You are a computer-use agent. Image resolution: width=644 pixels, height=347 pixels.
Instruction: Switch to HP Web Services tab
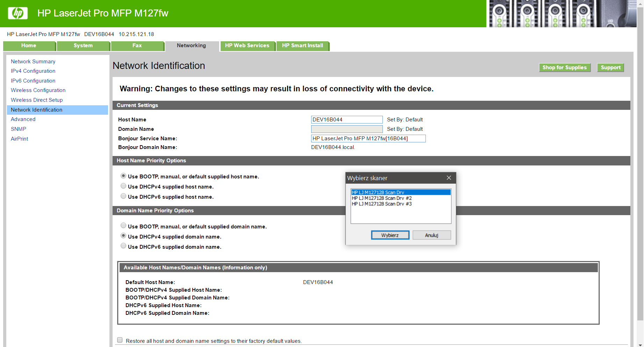[248, 45]
